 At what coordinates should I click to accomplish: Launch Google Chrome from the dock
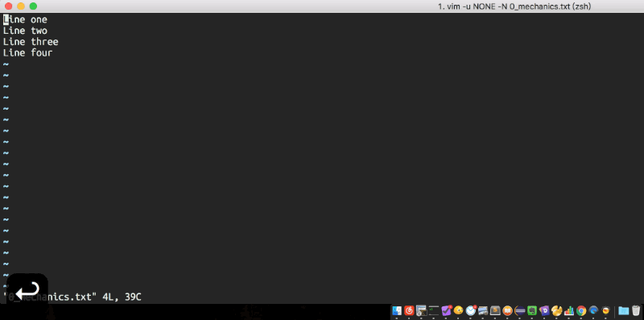pyautogui.click(x=580, y=310)
